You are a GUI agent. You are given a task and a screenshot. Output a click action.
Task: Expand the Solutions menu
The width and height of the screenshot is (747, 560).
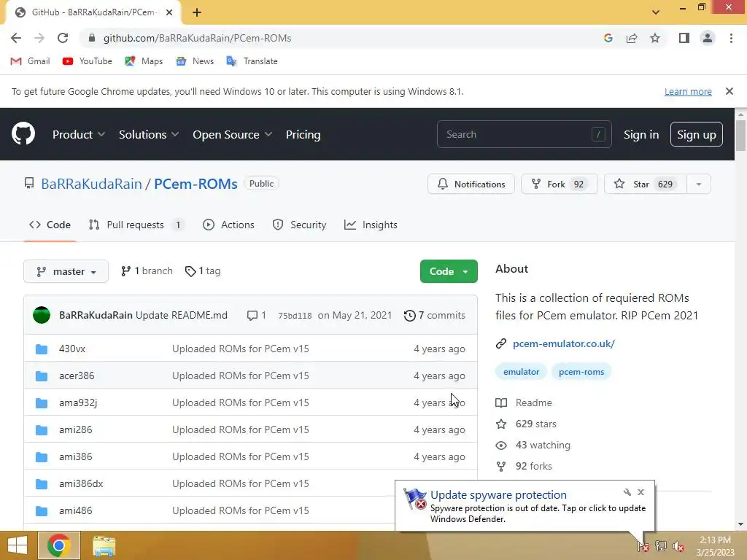(x=149, y=135)
